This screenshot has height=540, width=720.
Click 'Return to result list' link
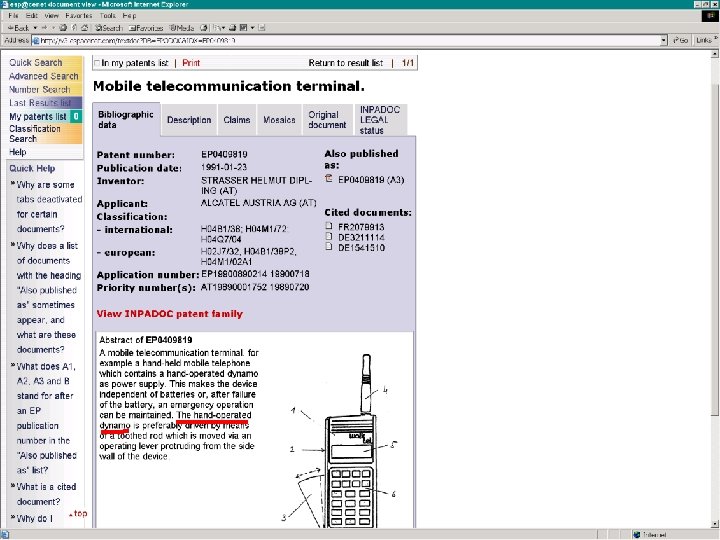(x=346, y=63)
